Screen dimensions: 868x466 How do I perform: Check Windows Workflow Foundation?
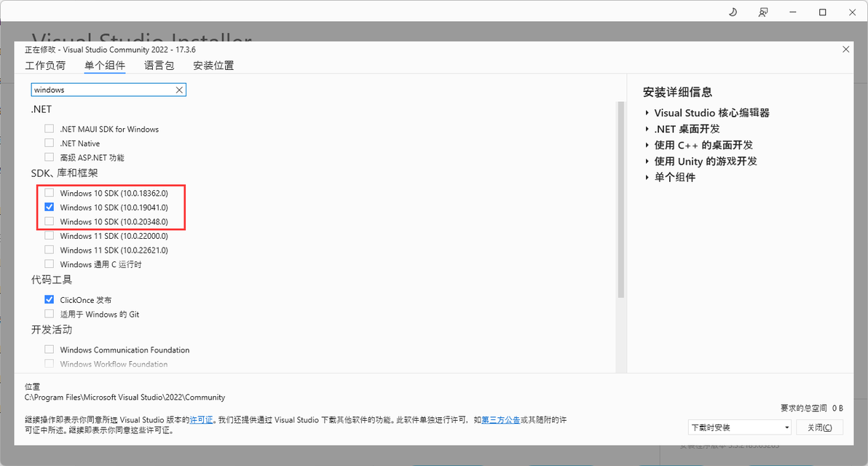tap(50, 363)
